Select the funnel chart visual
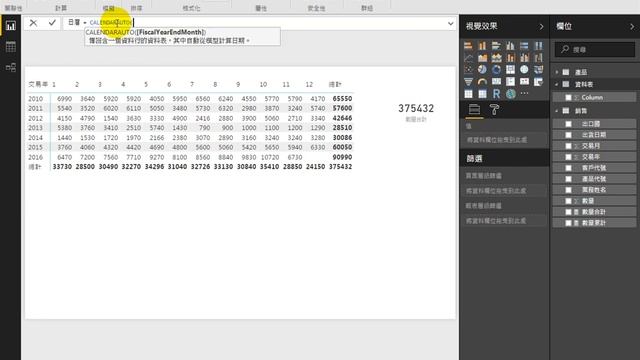 [469, 82]
